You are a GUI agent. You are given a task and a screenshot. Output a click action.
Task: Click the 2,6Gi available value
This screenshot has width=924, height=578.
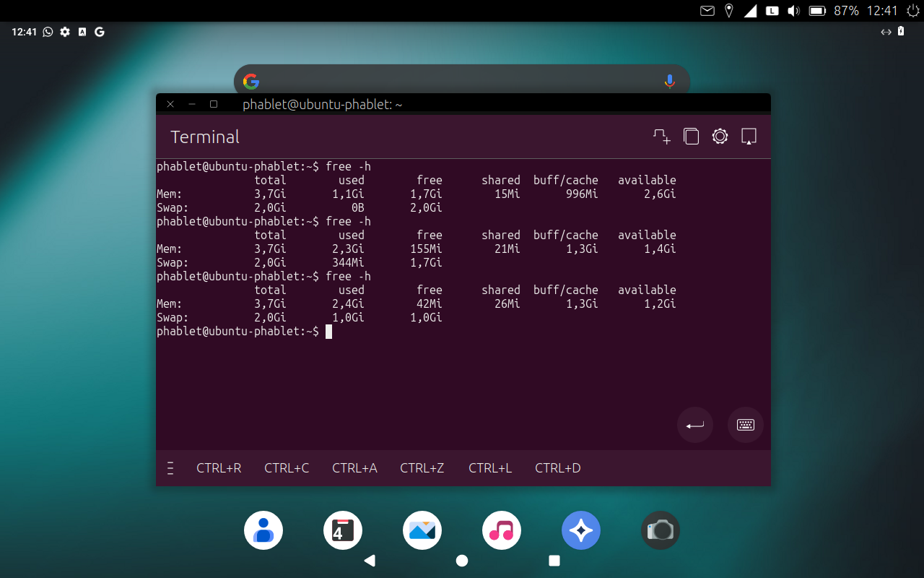(660, 194)
